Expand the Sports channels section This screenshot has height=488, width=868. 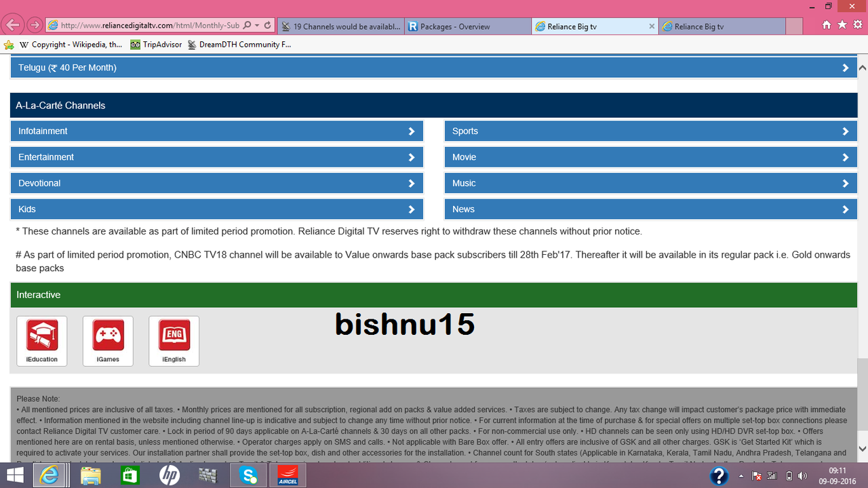(651, 131)
